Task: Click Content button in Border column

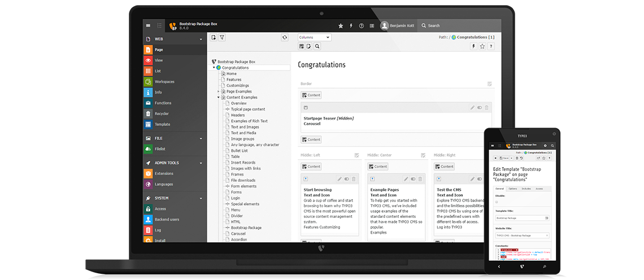Action: [x=311, y=95]
